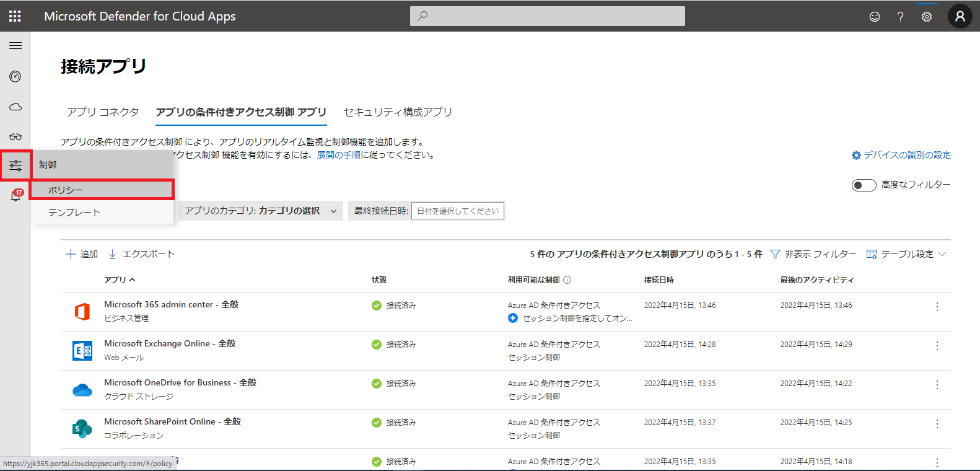This screenshot has height=471, width=980.
Task: Toggle the 高度なフィルター switch
Action: [x=864, y=185]
